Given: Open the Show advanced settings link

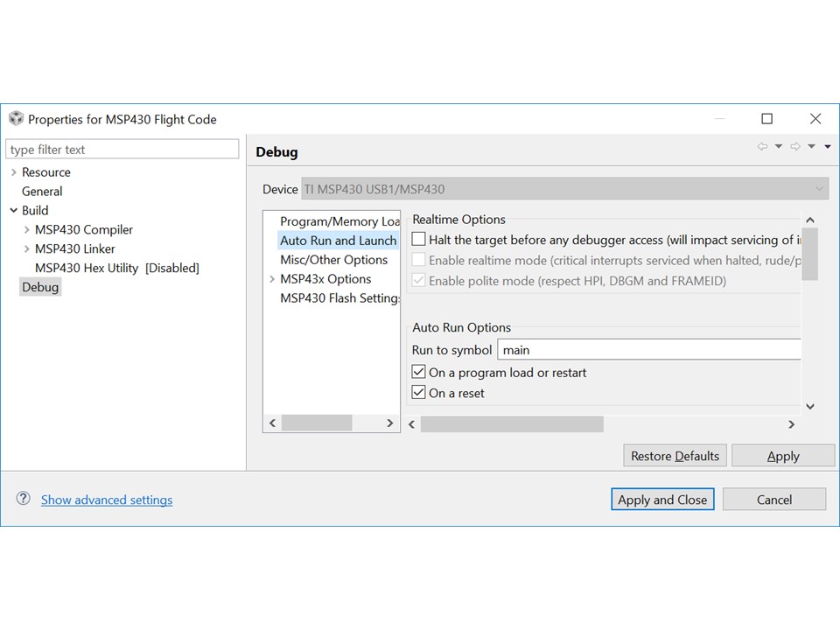Looking at the screenshot, I should tap(107, 500).
